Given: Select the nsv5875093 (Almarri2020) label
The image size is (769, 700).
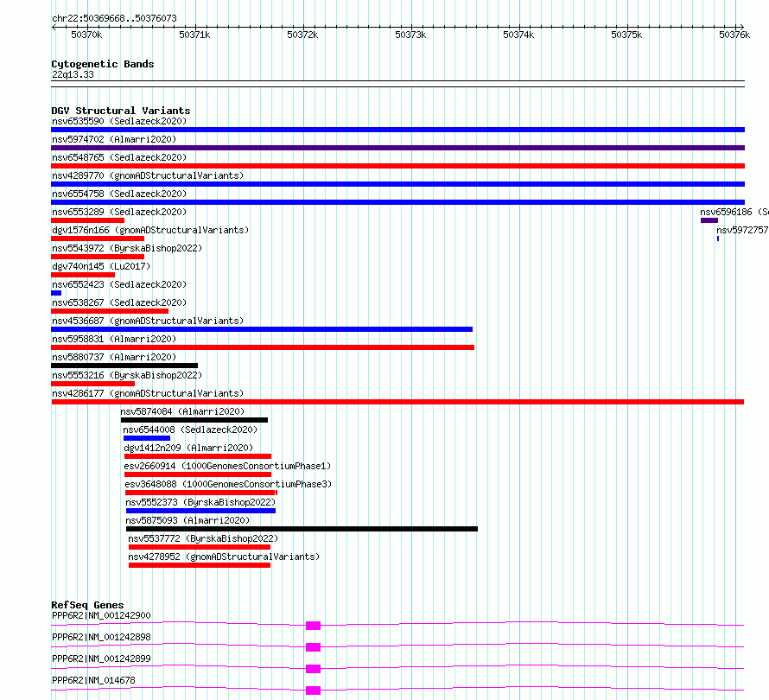Looking at the screenshot, I should [187, 520].
